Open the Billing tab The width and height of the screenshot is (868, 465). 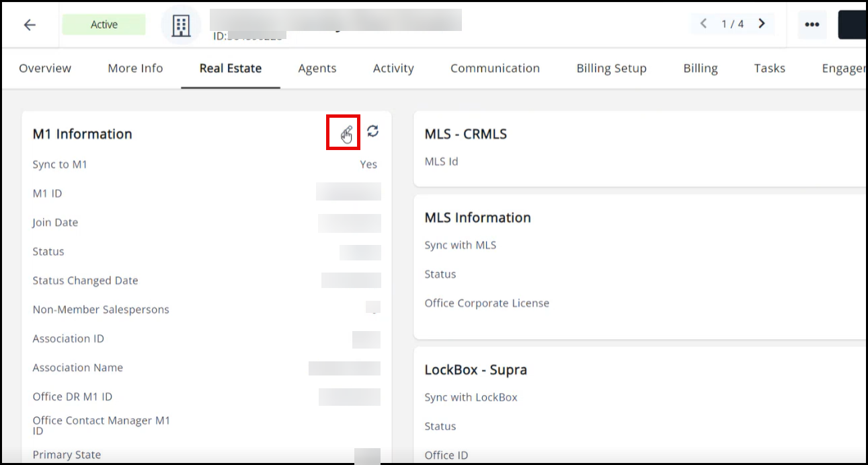point(701,68)
